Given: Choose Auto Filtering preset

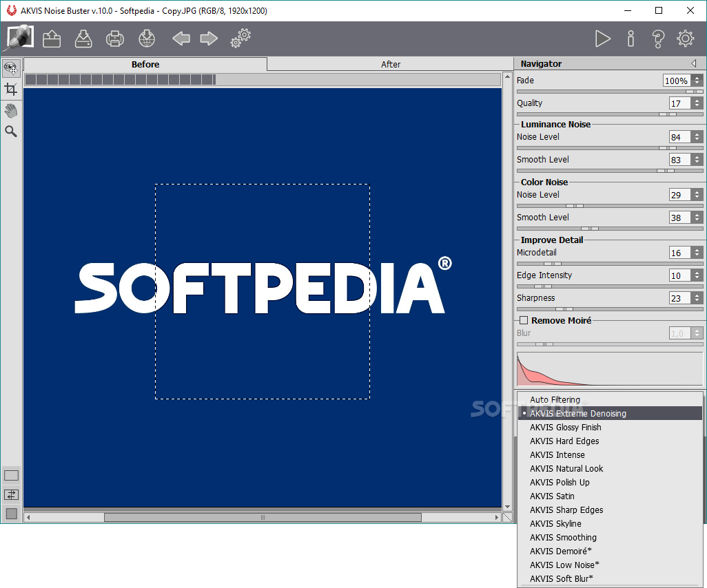Looking at the screenshot, I should (x=610, y=399).
